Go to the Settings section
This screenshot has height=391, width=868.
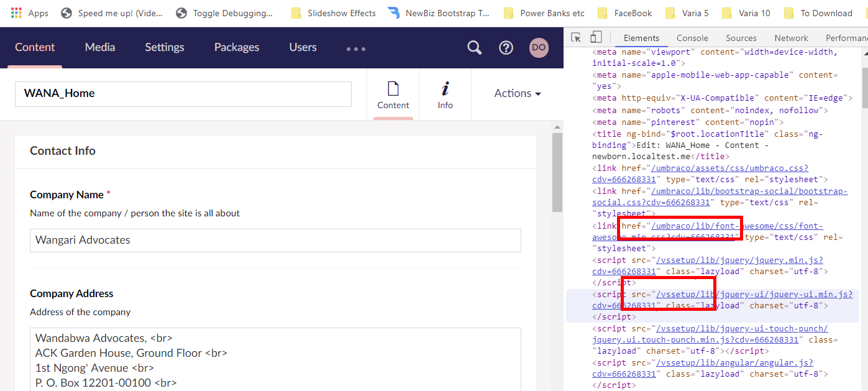165,47
